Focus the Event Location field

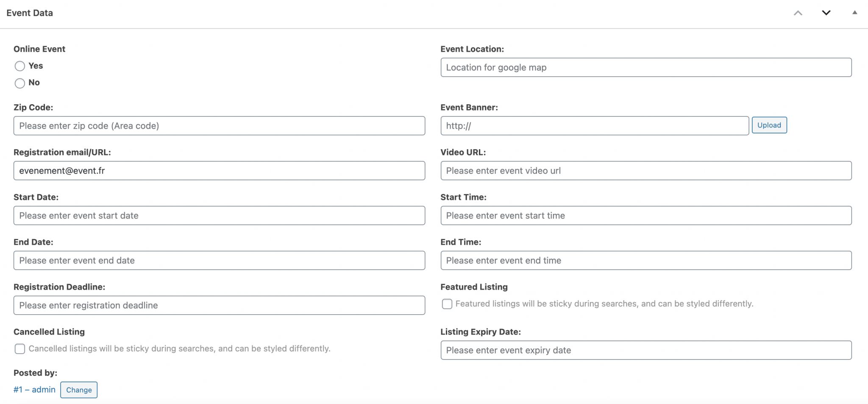coord(645,68)
